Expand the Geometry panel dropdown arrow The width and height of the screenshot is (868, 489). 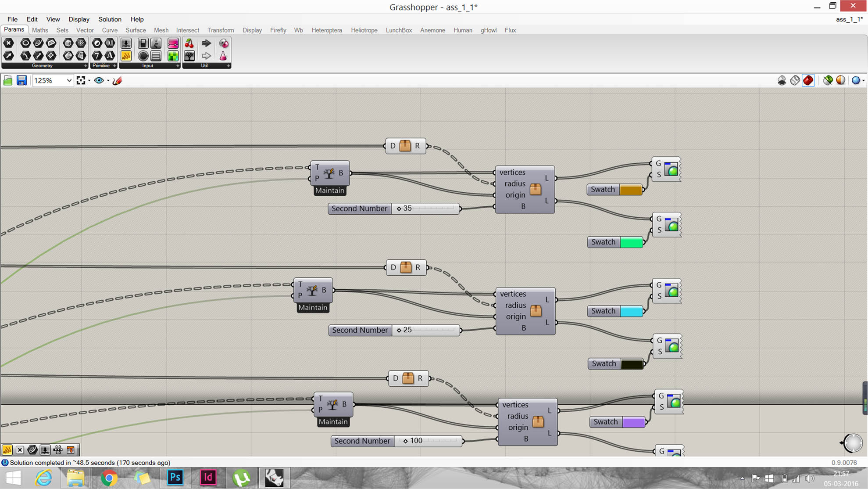click(x=85, y=65)
